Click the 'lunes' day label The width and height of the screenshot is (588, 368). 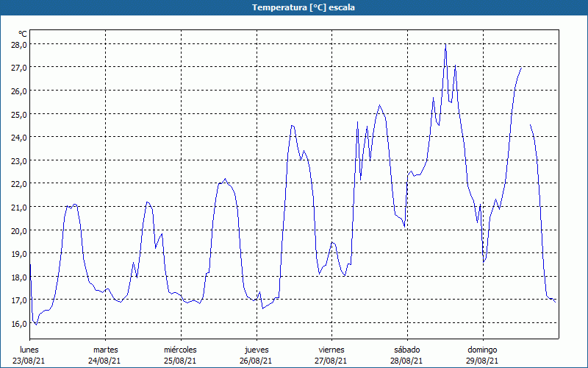coord(29,350)
